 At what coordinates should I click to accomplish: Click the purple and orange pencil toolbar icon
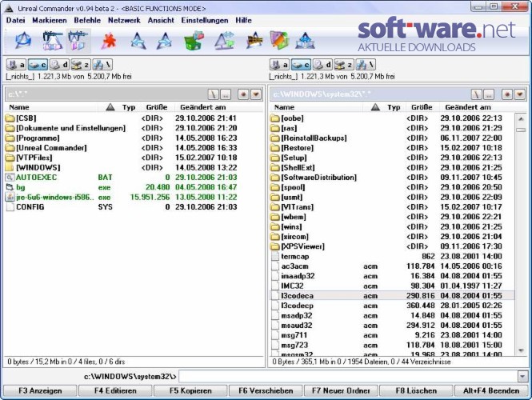[x=279, y=41]
